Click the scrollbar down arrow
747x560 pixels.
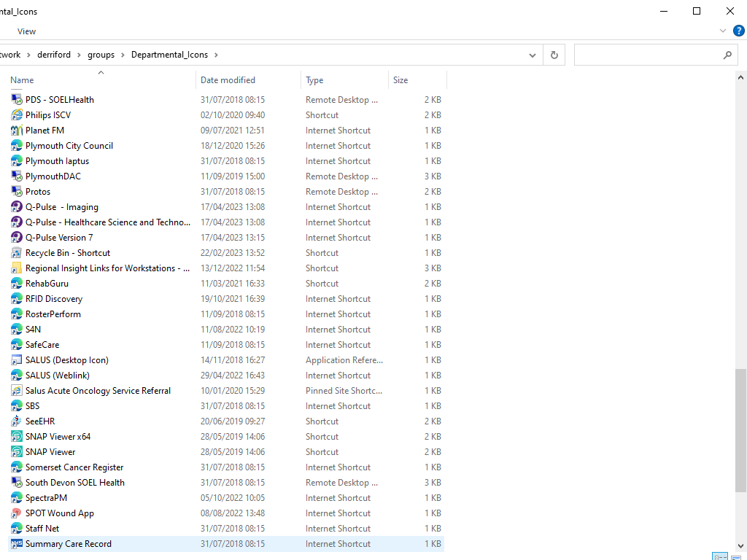[740, 546]
